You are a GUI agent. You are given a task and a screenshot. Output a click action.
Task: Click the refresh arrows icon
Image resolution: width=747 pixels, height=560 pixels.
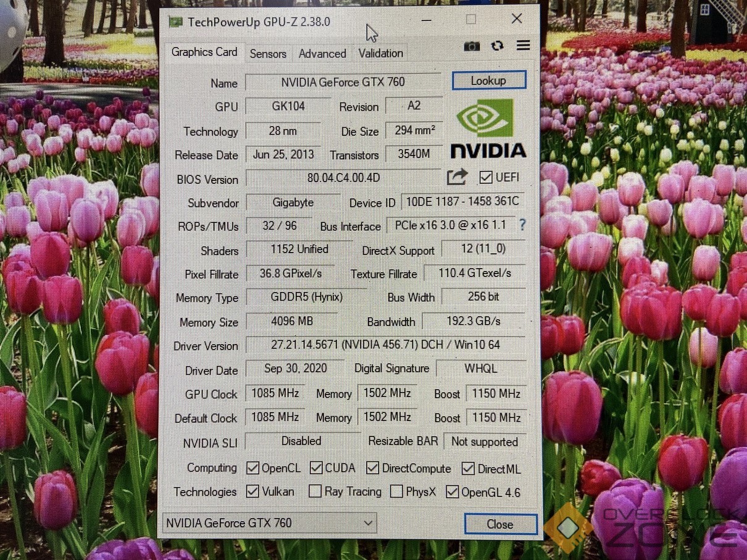pyautogui.click(x=497, y=46)
